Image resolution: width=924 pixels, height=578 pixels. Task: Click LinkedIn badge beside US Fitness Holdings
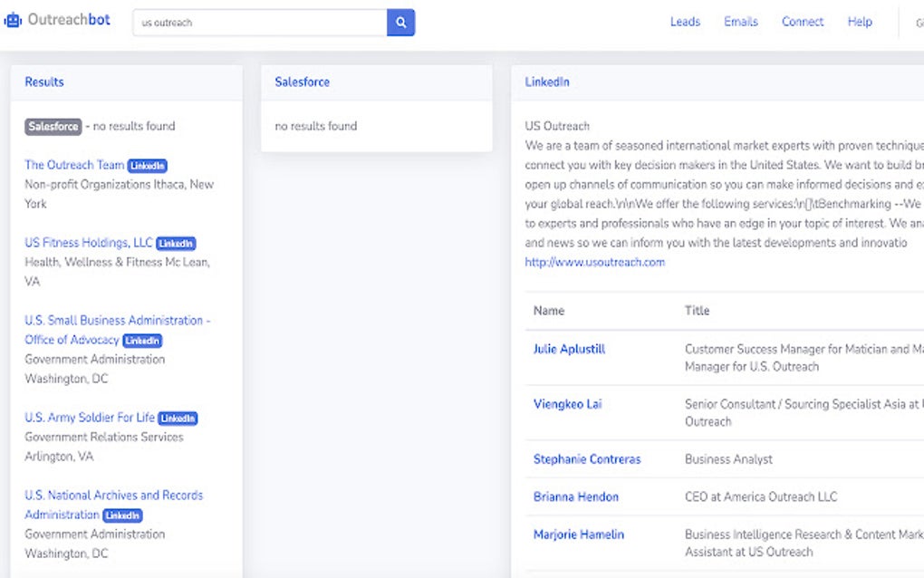(176, 244)
